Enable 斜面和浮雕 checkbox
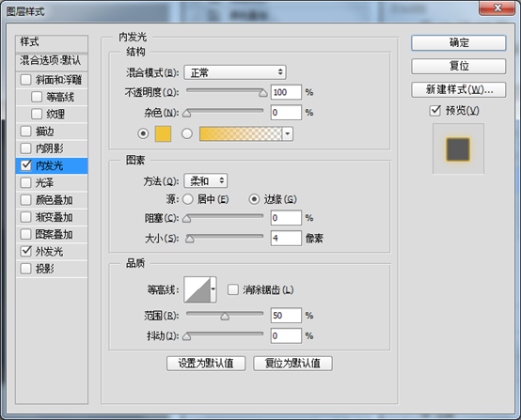This screenshot has width=521, height=420. 25,80
